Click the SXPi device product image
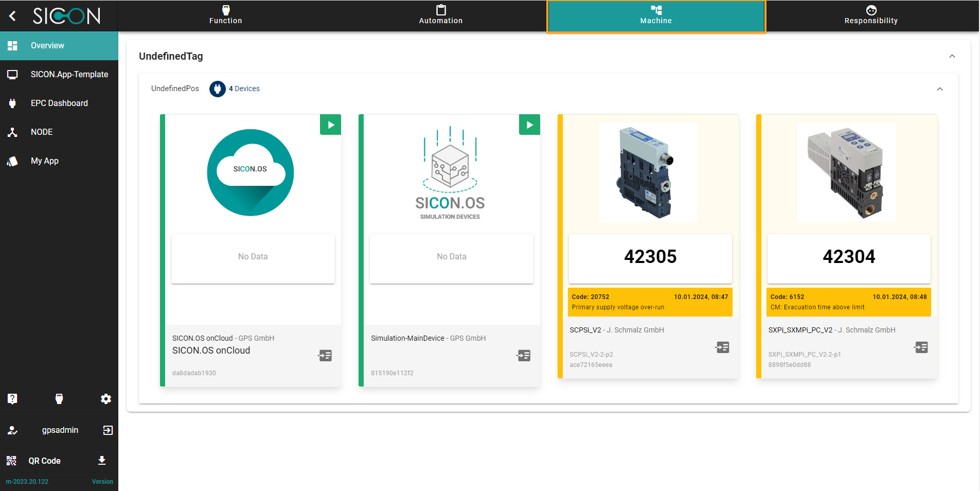 pos(846,172)
